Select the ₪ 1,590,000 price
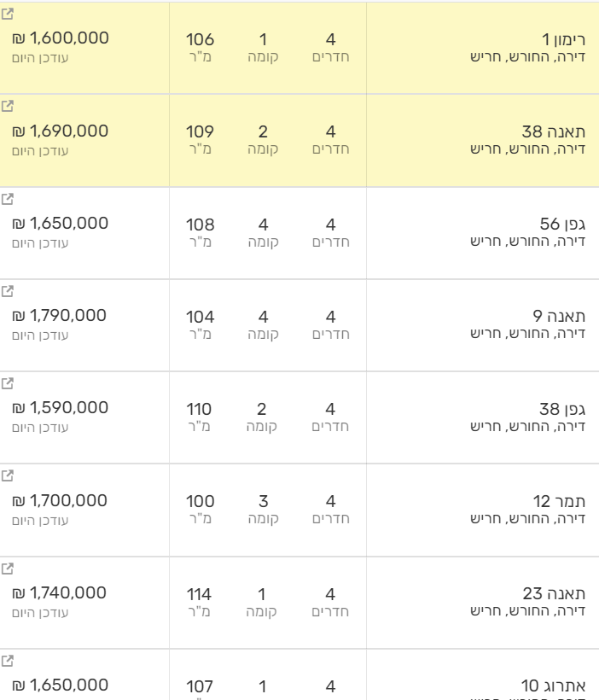Image resolution: width=599 pixels, height=700 pixels. [61, 408]
